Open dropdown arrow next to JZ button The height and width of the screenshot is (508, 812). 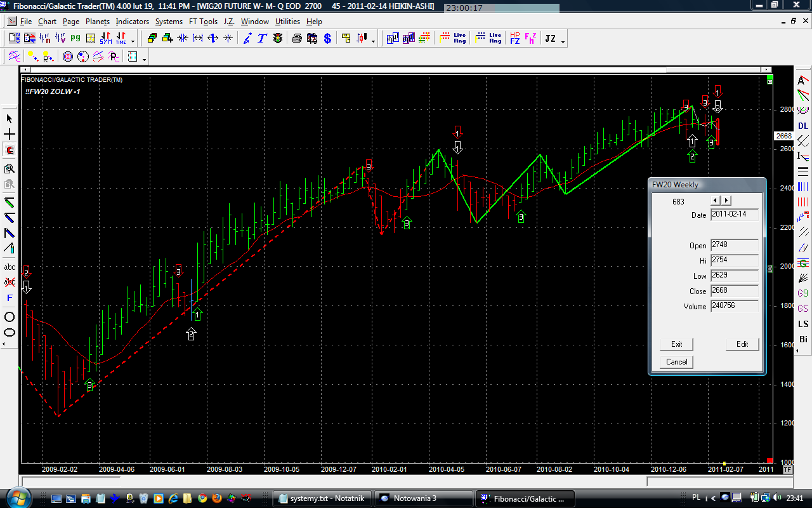(563, 42)
